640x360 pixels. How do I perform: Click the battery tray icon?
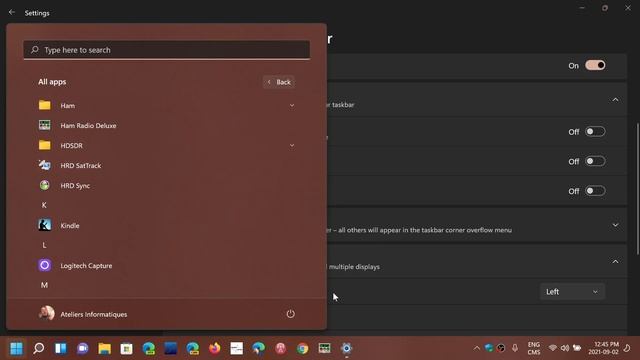(x=577, y=348)
